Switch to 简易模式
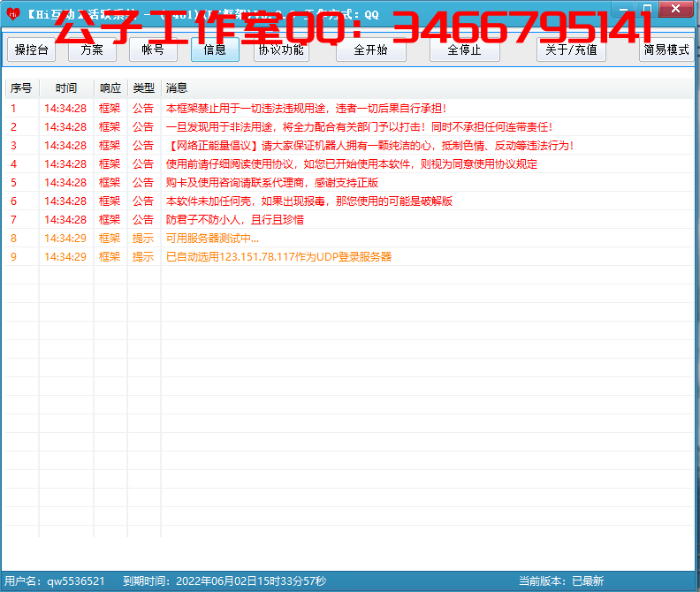Viewport: 700px width, 592px height. coord(666,49)
